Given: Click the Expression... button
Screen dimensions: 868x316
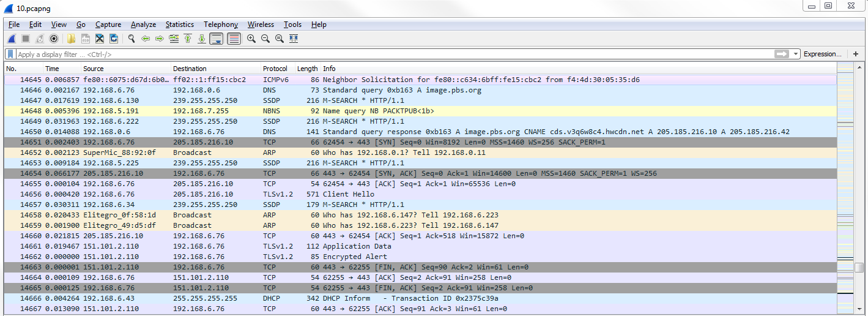Looking at the screenshot, I should [822, 55].
